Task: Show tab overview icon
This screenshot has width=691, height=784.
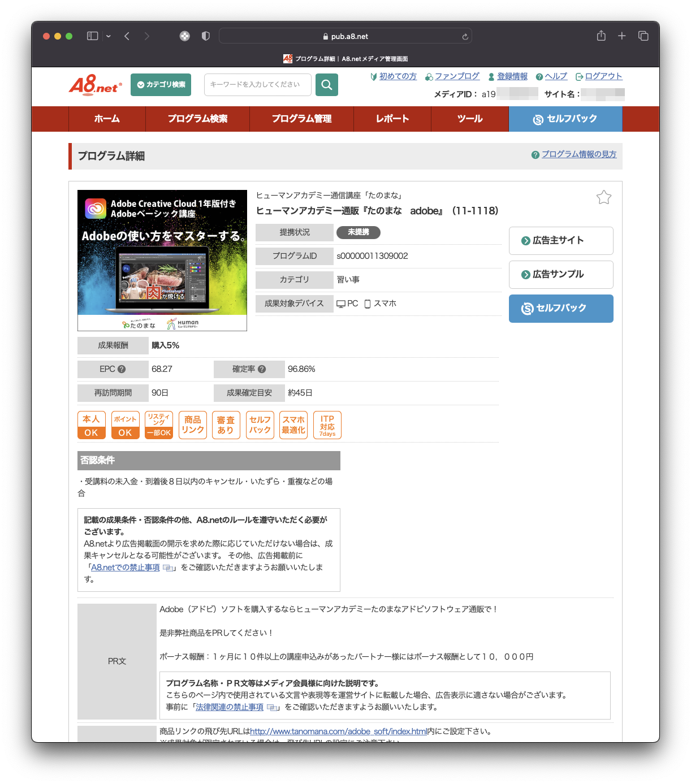Action: pyautogui.click(x=644, y=36)
